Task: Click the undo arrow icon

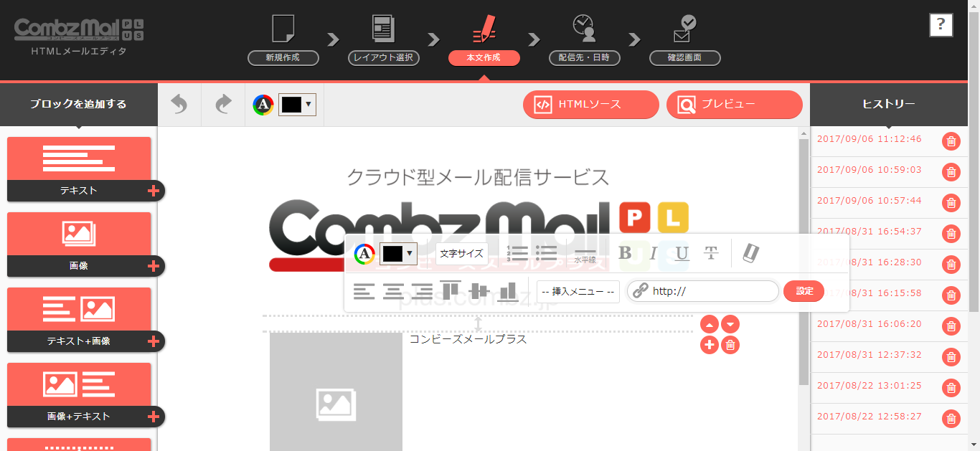Action: pyautogui.click(x=179, y=104)
